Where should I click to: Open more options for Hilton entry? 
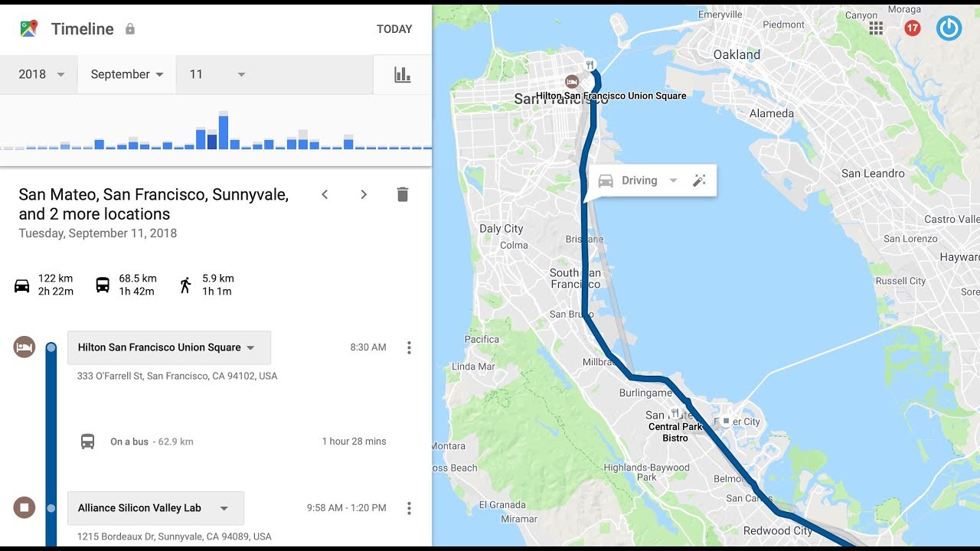(409, 347)
